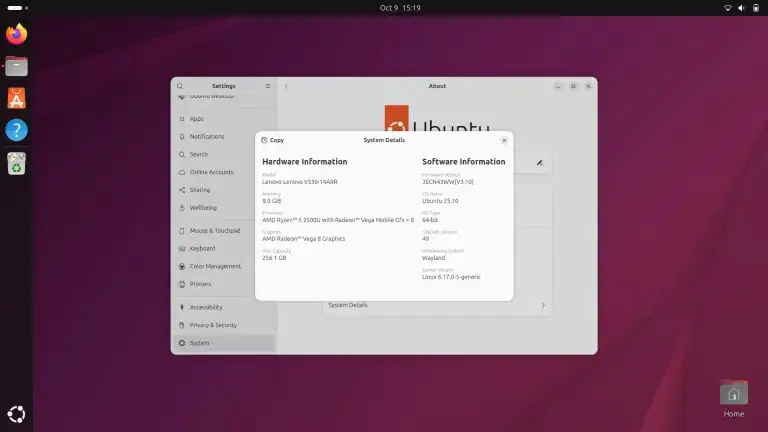Go back using the About header arrow
Screen dimensions: 768x432
286,86
